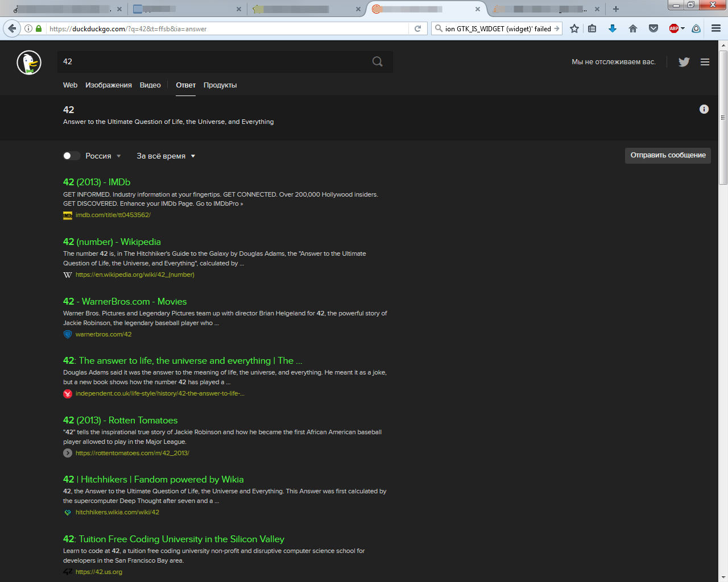Click the warnerbros.com/42 URL
The width and height of the screenshot is (728, 582).
pos(104,334)
